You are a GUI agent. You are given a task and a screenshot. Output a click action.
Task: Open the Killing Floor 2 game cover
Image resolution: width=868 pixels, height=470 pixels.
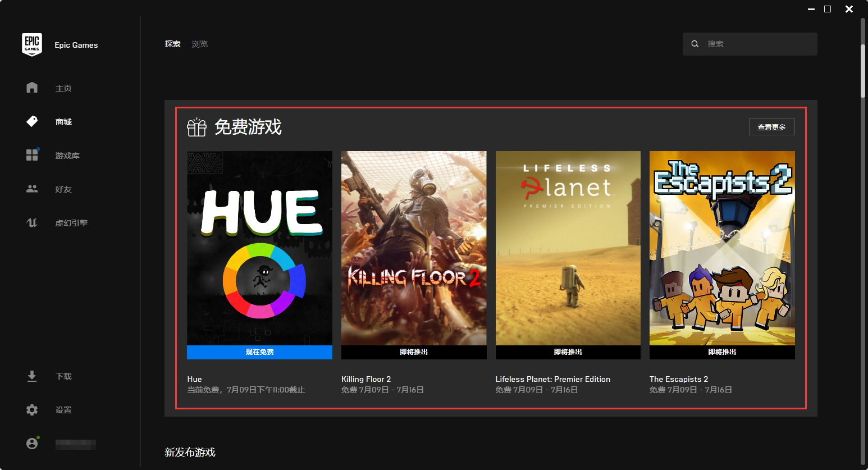point(414,248)
